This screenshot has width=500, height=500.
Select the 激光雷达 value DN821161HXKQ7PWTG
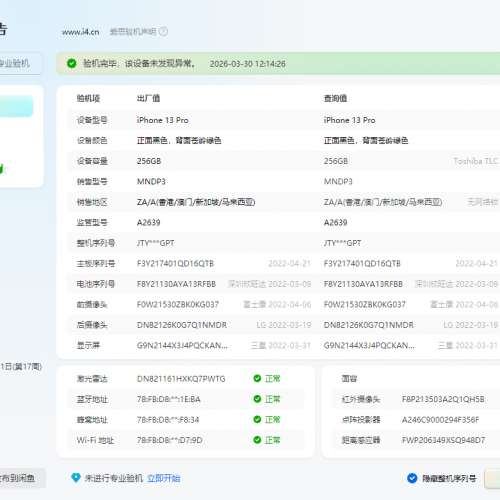click(x=181, y=379)
